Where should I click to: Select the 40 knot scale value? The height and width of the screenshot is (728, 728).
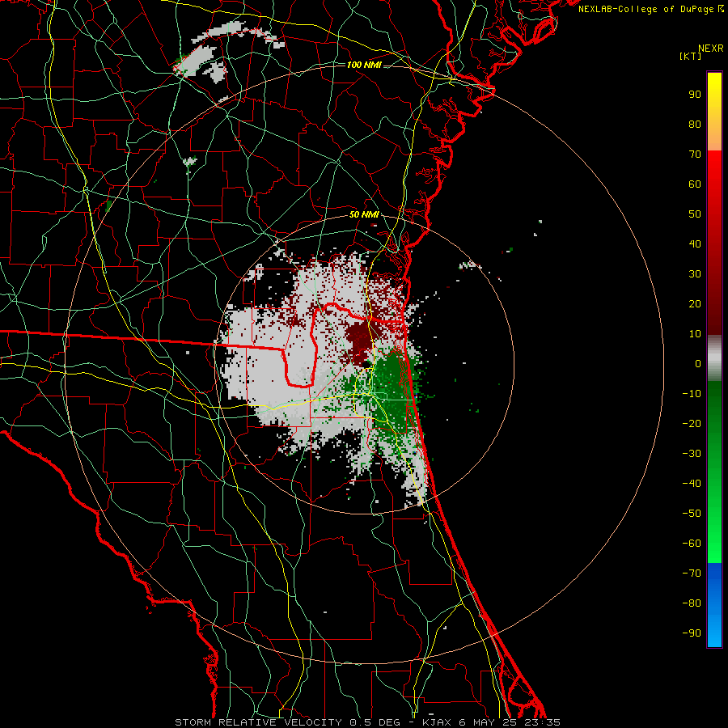695,244
